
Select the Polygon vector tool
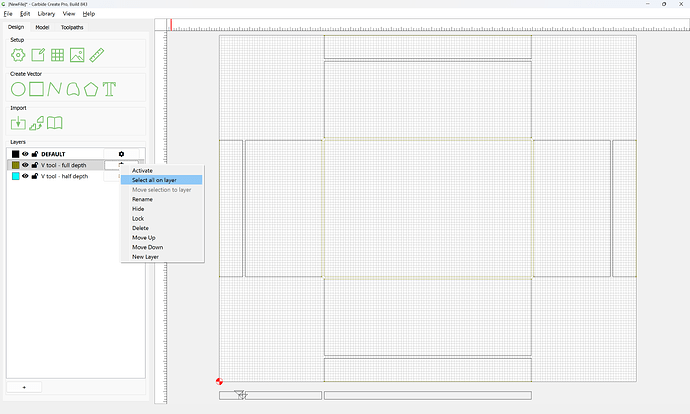click(x=91, y=89)
